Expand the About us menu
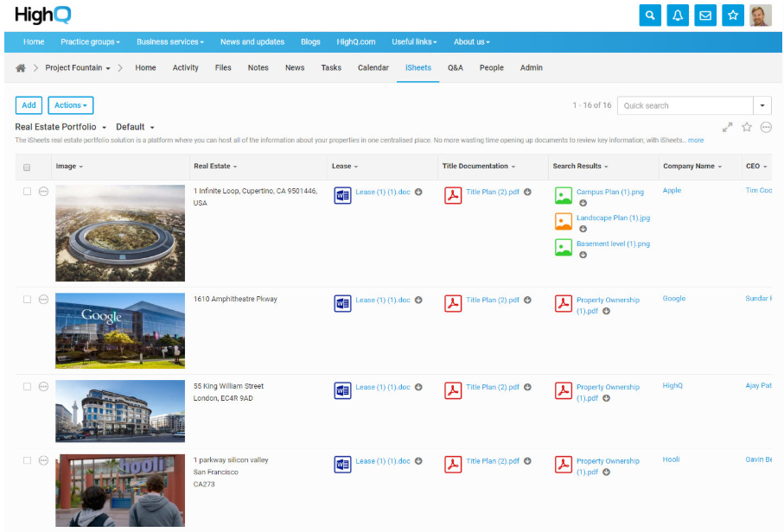The image size is (784, 532). pos(471,42)
